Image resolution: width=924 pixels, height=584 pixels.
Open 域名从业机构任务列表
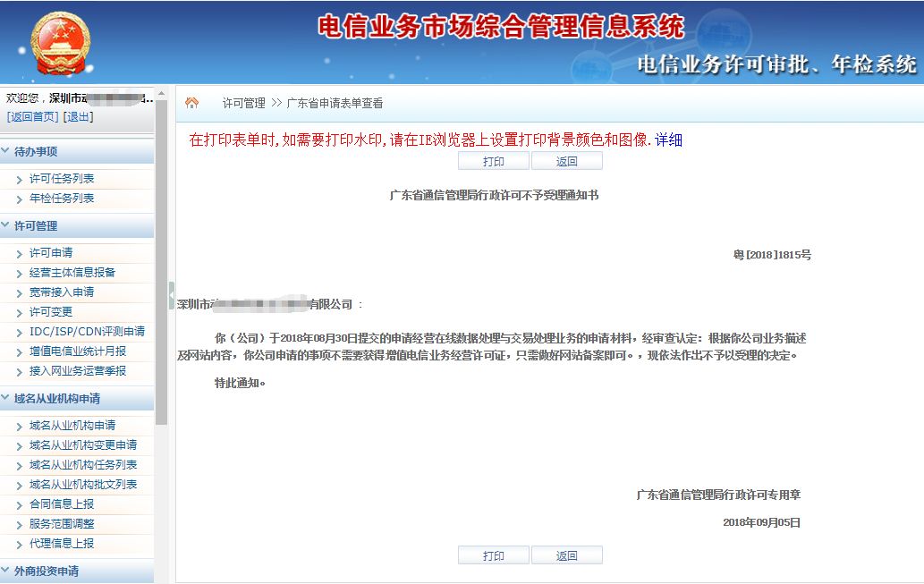click(x=83, y=465)
